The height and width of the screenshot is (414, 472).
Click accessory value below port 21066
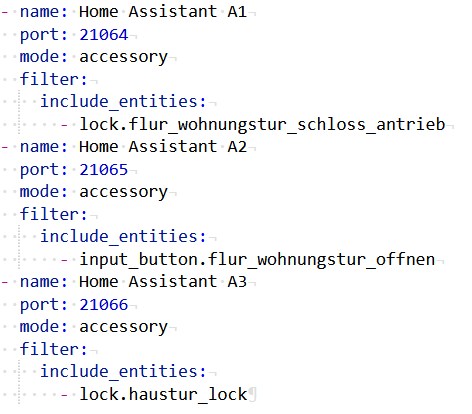point(123,327)
